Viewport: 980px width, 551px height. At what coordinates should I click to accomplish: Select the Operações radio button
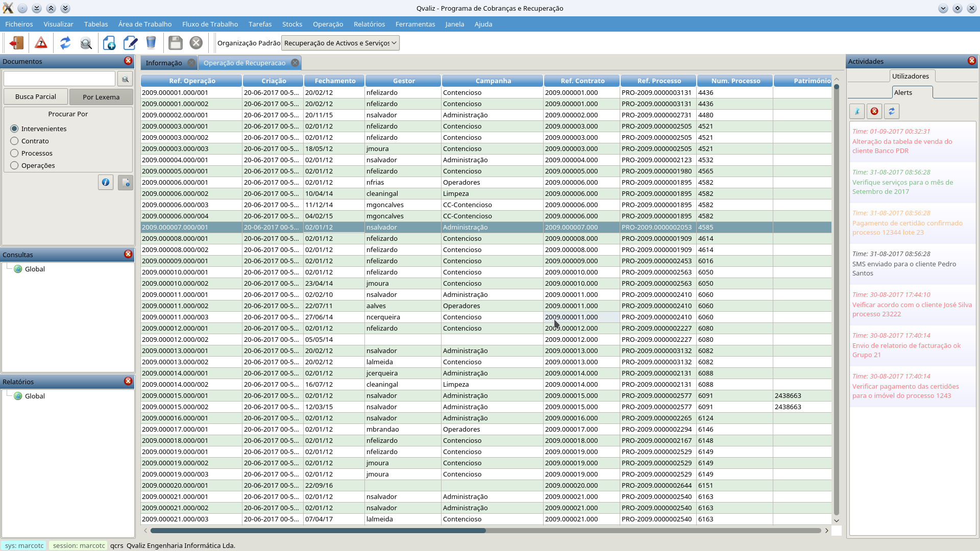tap(14, 165)
